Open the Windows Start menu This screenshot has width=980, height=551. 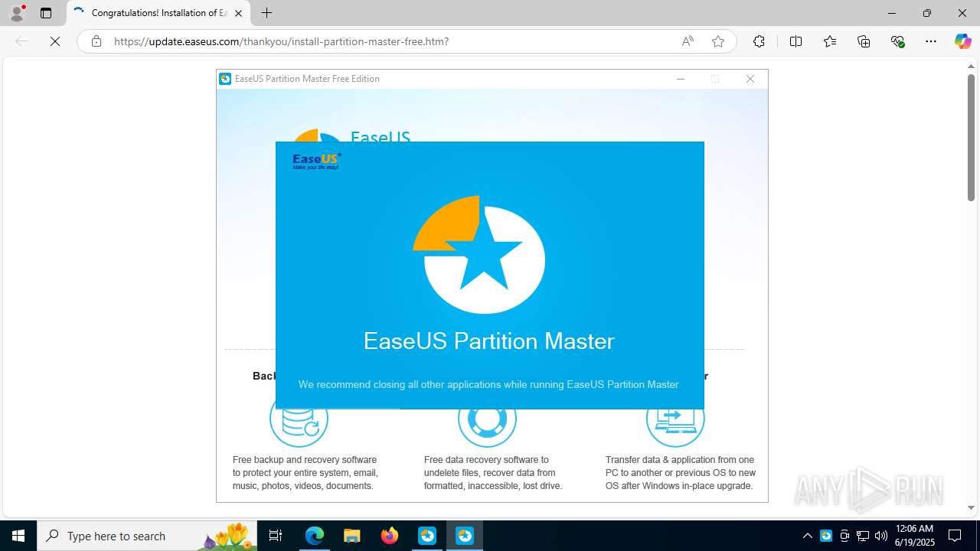pyautogui.click(x=18, y=536)
